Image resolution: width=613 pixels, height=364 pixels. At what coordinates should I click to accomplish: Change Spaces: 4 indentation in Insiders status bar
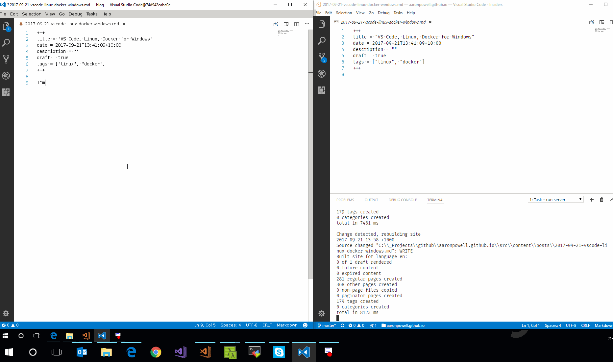click(x=553, y=326)
